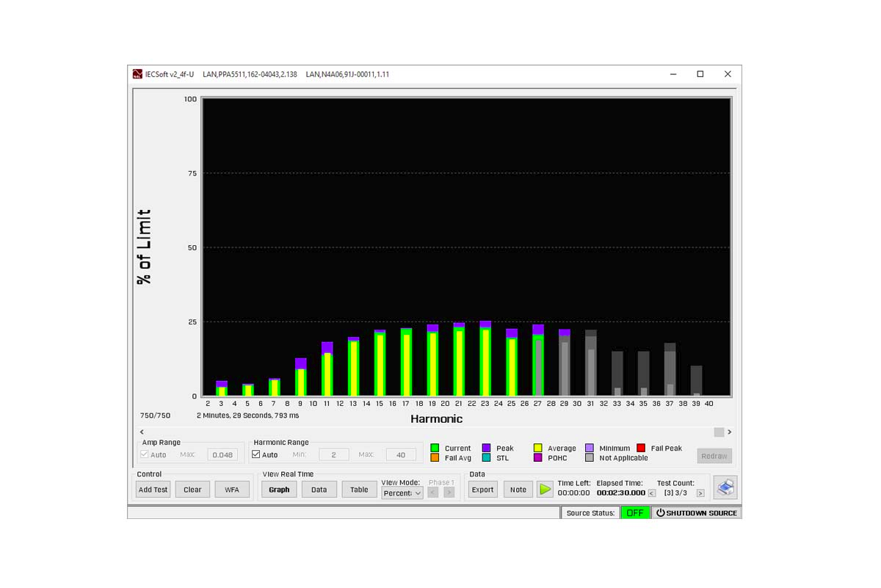Click the red Fail Peak legend swatch
Viewport: 881px width, 588px height.
[x=641, y=448]
